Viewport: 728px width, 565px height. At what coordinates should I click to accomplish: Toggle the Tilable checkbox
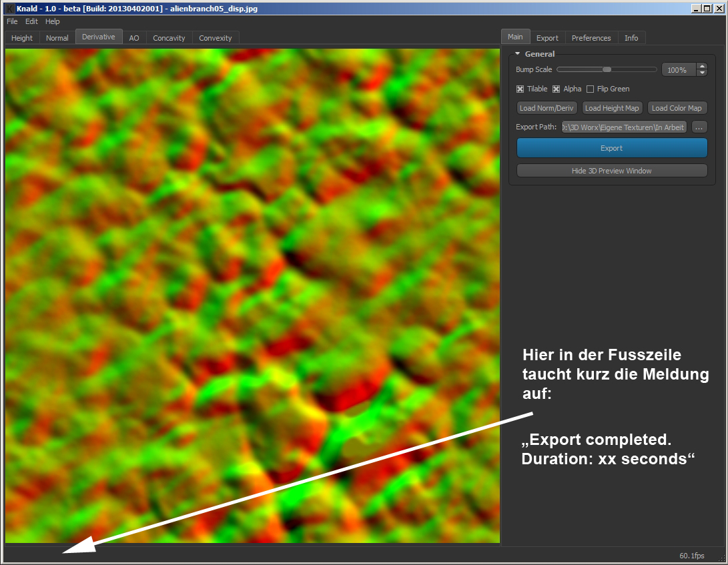[520, 89]
